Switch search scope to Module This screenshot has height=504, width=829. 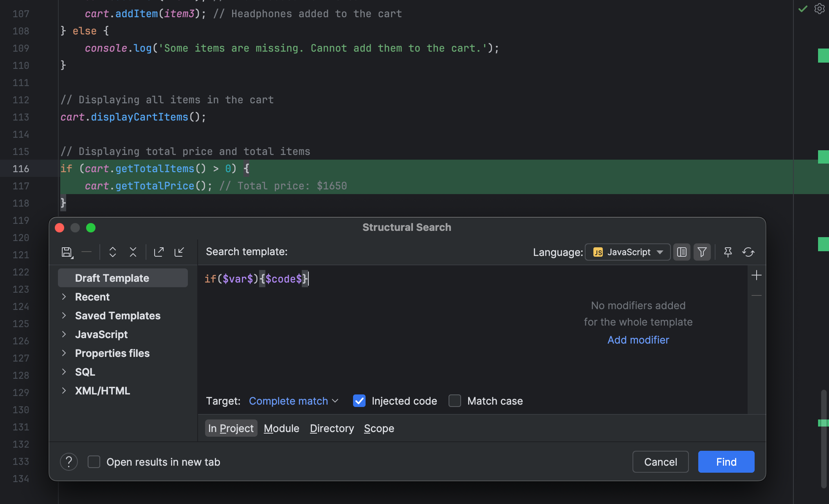pyautogui.click(x=281, y=428)
